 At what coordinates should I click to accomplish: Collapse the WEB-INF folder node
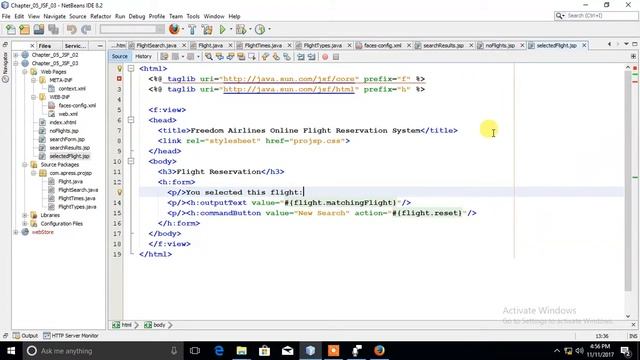point(33,97)
